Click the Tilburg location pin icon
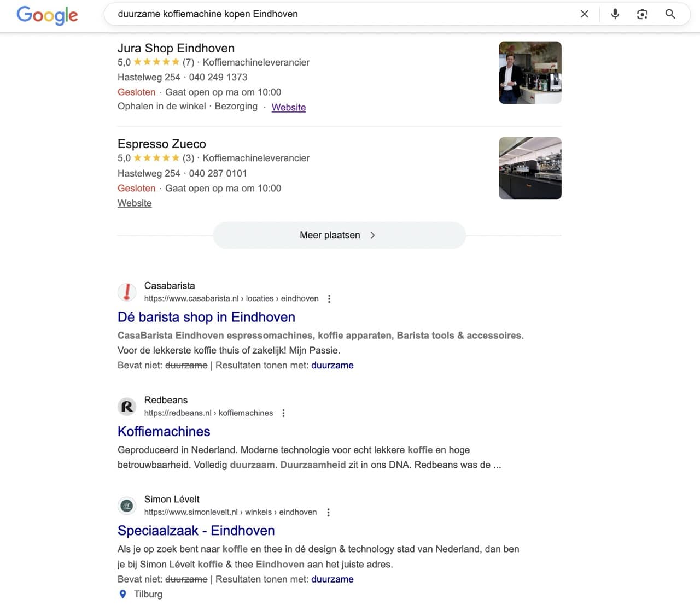The width and height of the screenshot is (700, 611). click(123, 594)
